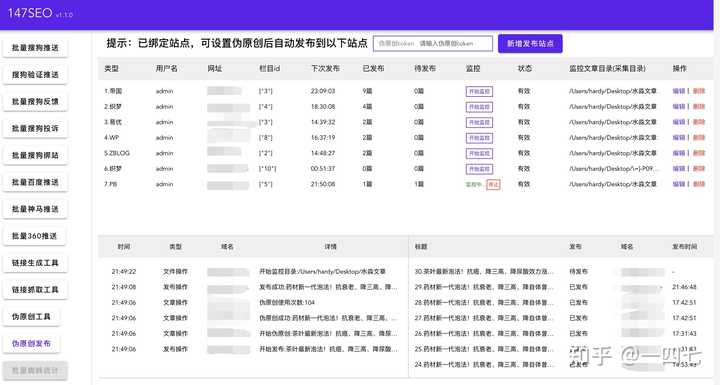
Task: Click 开始监控 in the 3.易优 row
Action: (479, 122)
